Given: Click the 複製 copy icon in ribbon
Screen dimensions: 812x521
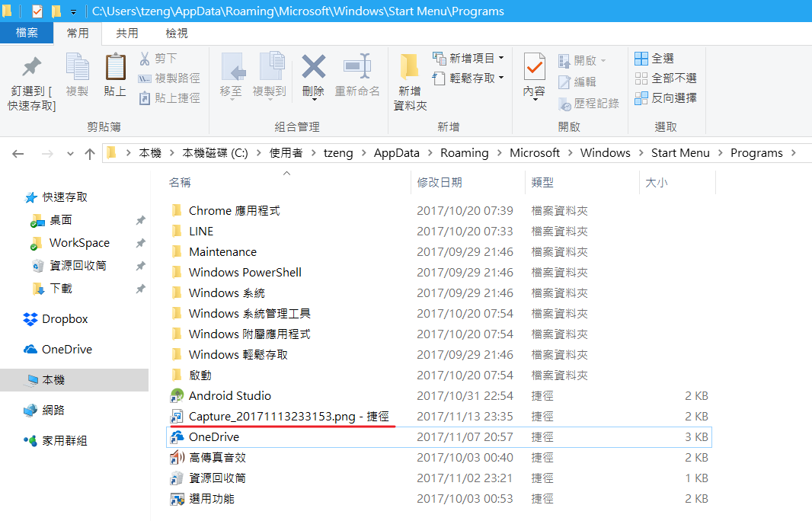Looking at the screenshot, I should (x=77, y=68).
